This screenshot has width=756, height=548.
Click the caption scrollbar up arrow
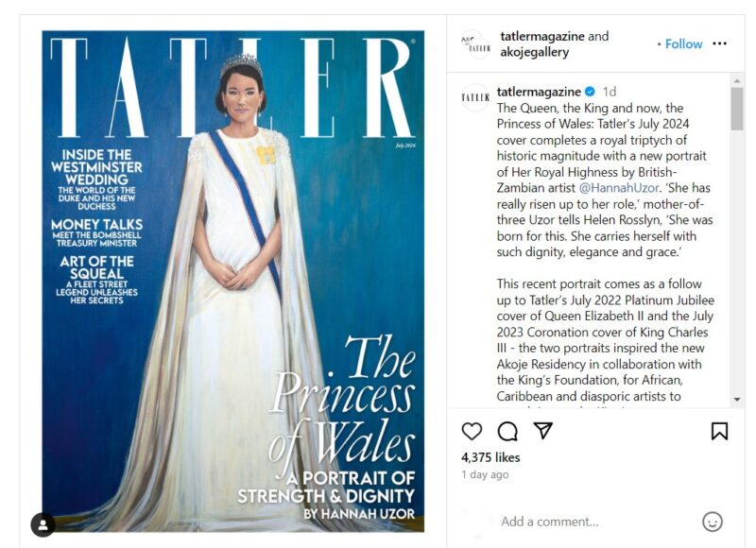(737, 80)
